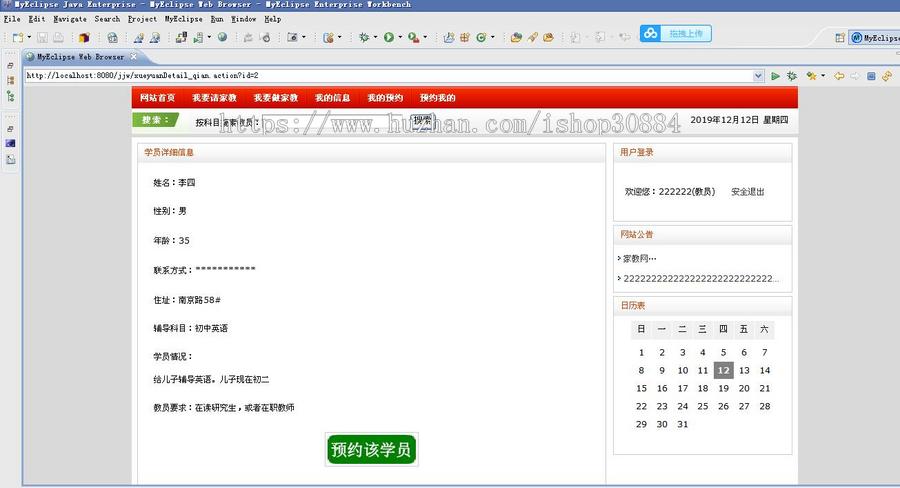Screen dimensions: 900x488
Task: Click the 网站首页 navigation link
Action: [157, 98]
